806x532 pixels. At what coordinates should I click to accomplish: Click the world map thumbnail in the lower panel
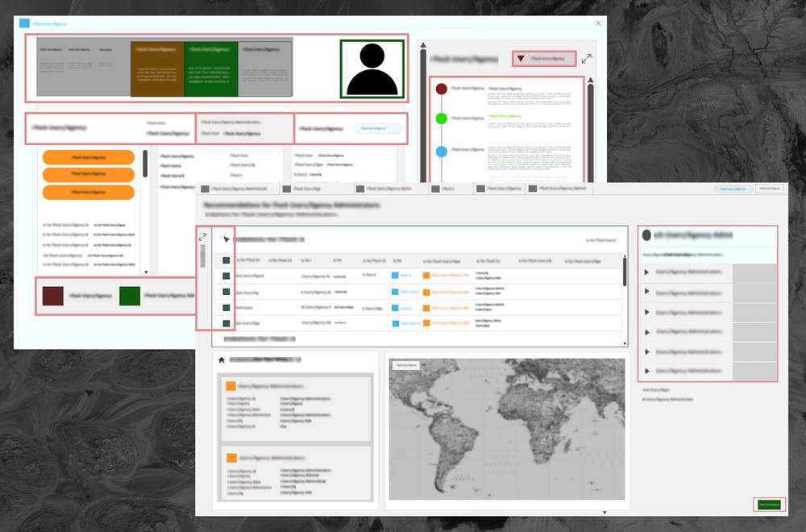coord(508,427)
